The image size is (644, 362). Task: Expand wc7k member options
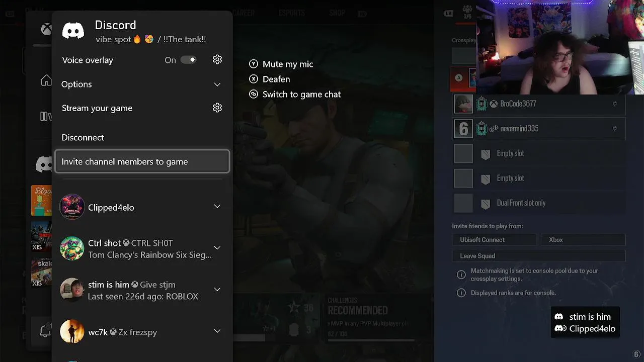pyautogui.click(x=217, y=331)
